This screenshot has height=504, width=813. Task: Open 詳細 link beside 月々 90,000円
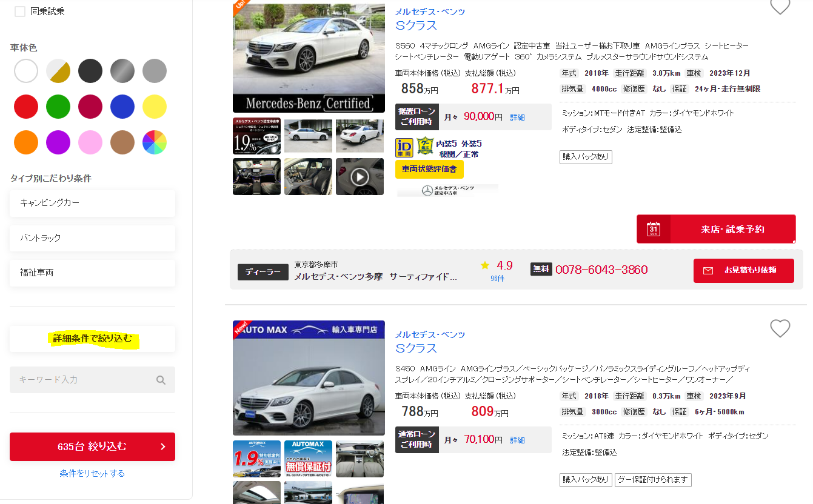(x=517, y=117)
